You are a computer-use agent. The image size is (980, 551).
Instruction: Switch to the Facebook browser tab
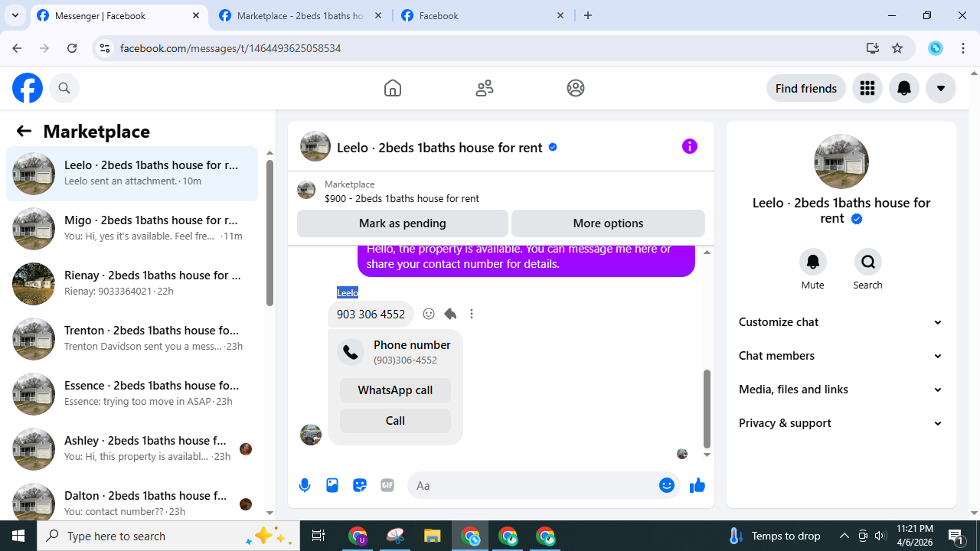click(x=484, y=15)
